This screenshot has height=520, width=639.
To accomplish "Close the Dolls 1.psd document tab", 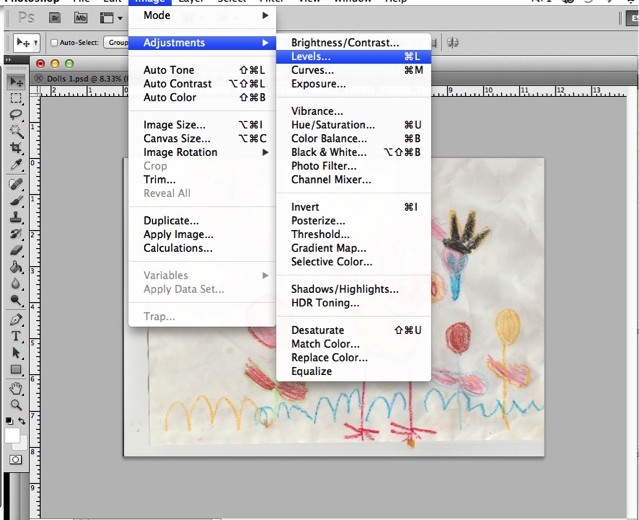I will [x=38, y=78].
